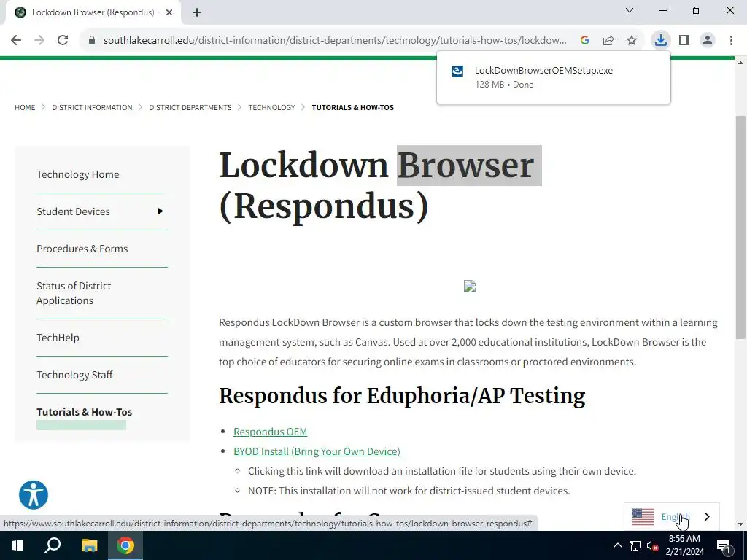Expand Student Devices submenu arrow

160,211
